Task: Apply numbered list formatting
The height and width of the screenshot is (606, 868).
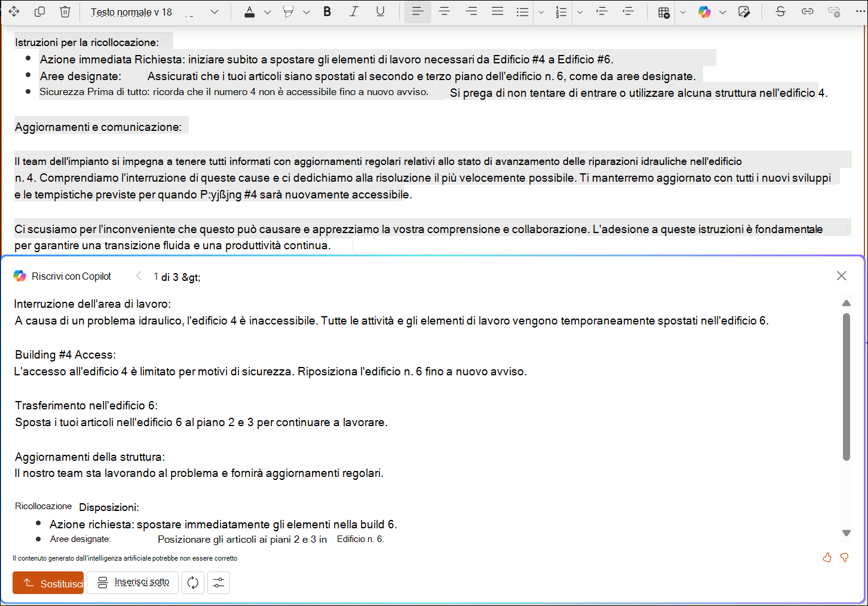Action: click(561, 12)
